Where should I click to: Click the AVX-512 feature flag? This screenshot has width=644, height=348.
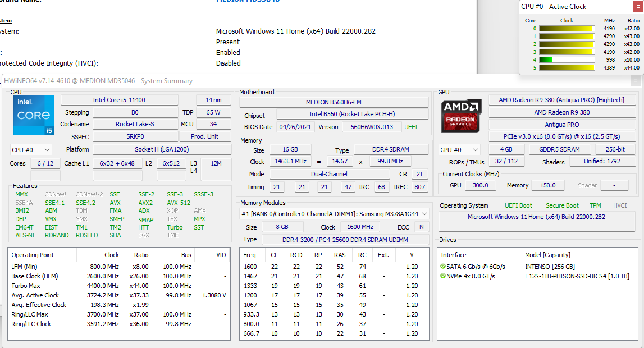coord(179,203)
